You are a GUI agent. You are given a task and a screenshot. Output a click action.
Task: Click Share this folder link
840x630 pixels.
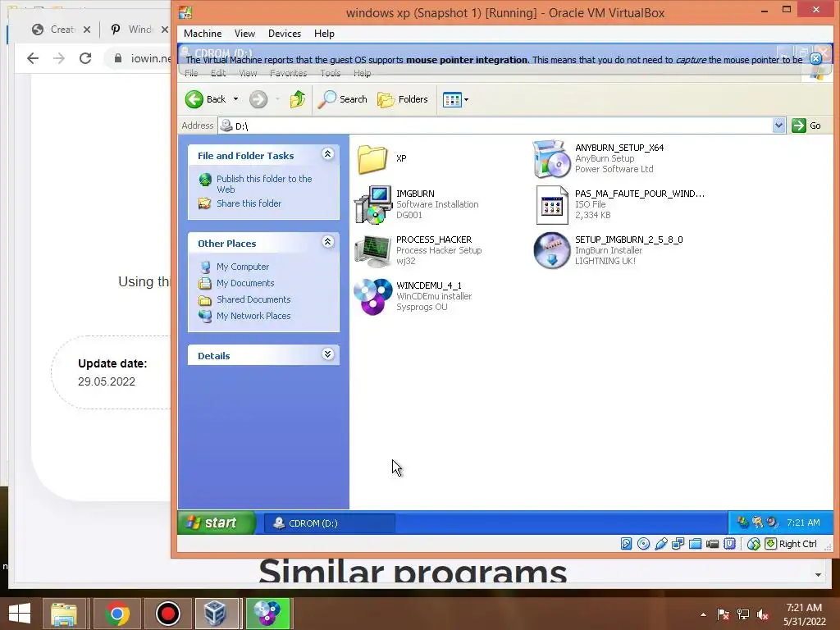(249, 203)
